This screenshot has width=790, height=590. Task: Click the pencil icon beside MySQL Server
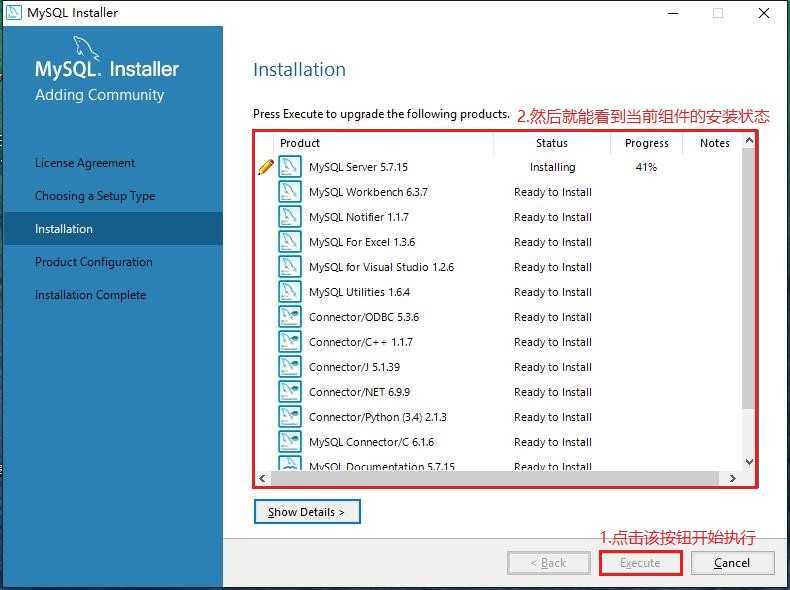click(x=266, y=167)
